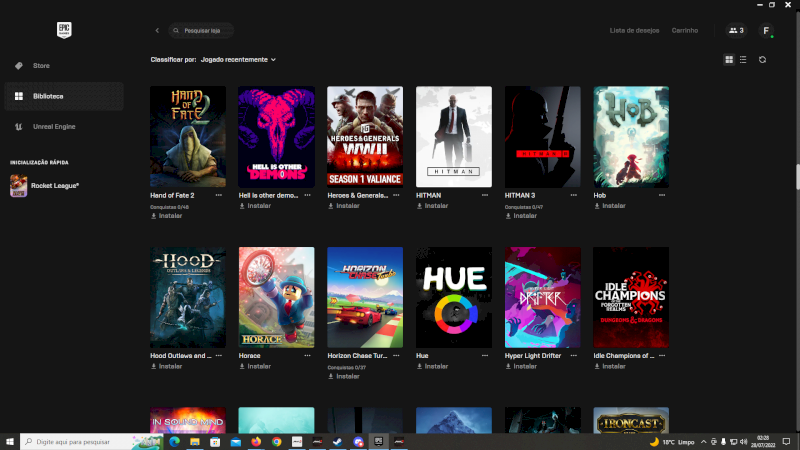Open options menu for HITMAN
The width and height of the screenshot is (800, 450).
tap(485, 195)
